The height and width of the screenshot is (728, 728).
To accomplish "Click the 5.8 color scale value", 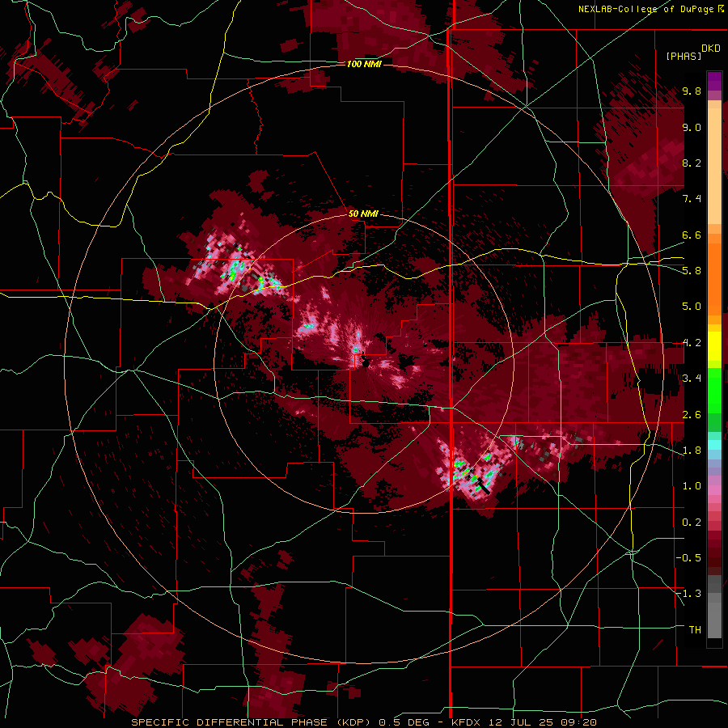I will 692,270.
